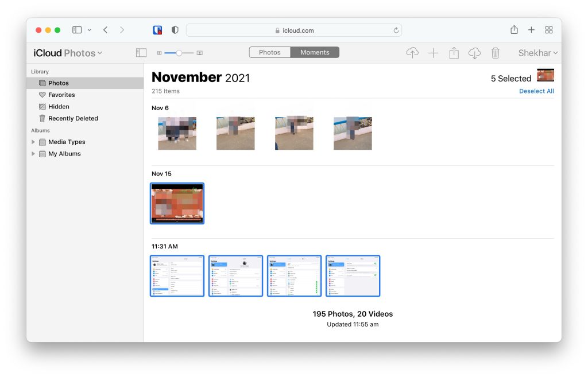Select the first Nov 6 photo
Image resolution: width=588 pixels, height=377 pixels.
click(177, 133)
